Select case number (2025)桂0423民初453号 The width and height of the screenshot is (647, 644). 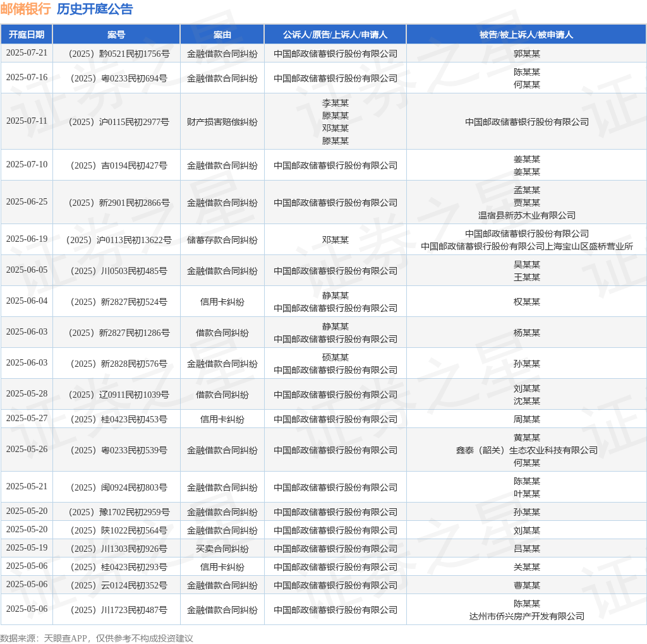(x=119, y=419)
